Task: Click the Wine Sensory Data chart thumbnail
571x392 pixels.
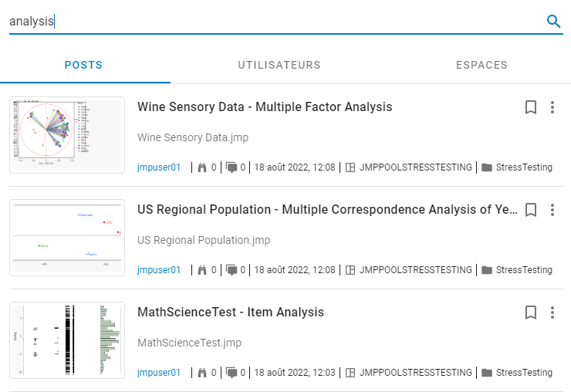Action: (67, 135)
